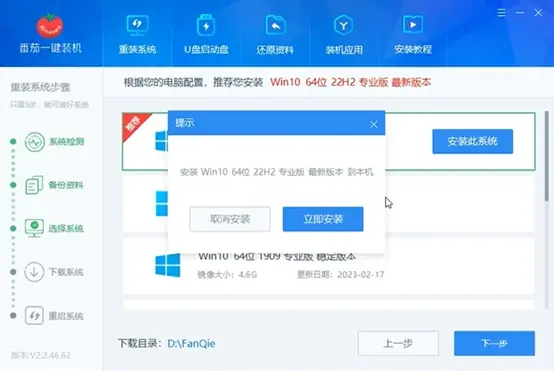Close the 提示 dialog

tap(373, 124)
